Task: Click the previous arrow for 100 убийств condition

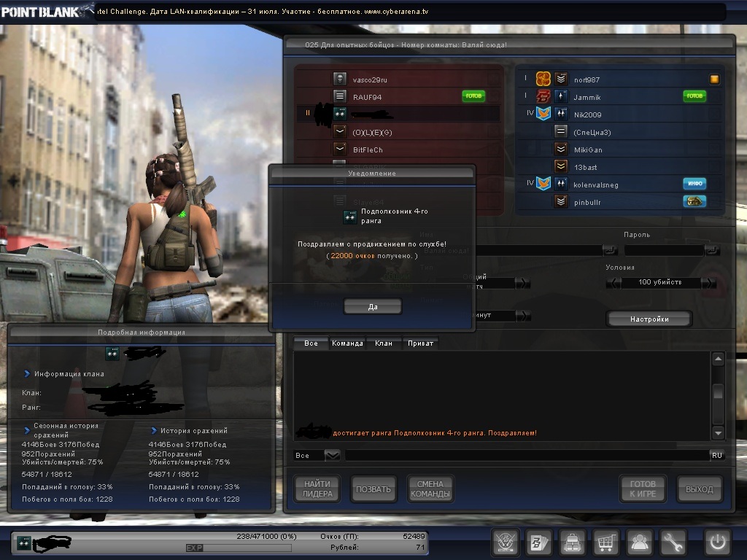Action: [614, 283]
